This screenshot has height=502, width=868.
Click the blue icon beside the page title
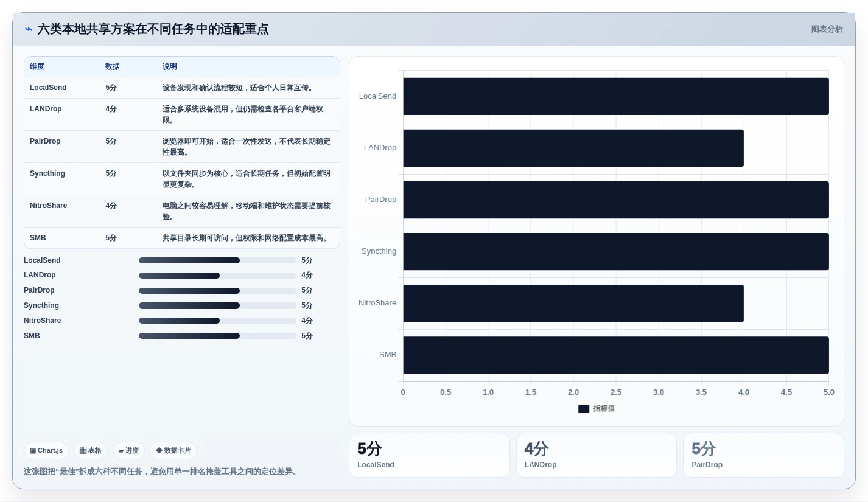tap(29, 29)
